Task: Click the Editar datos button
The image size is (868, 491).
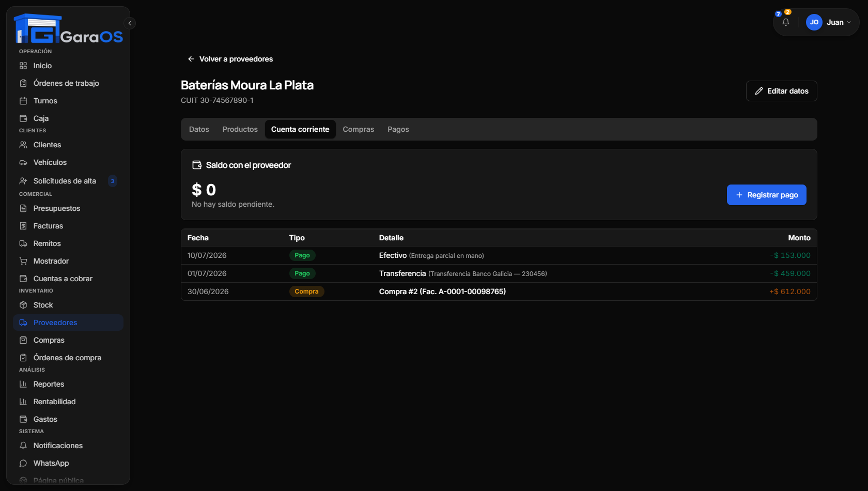Action: pyautogui.click(x=782, y=91)
